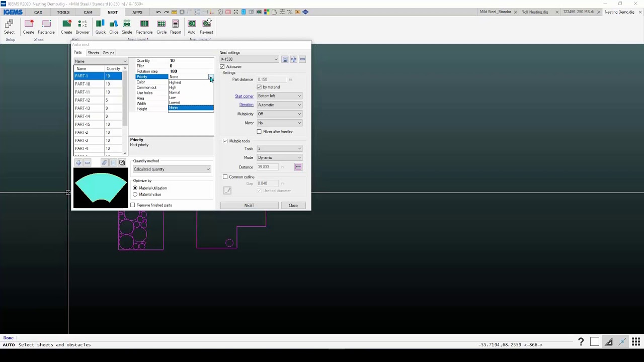Screen dimensions: 644x362
Task: Click the paperclip attach icon
Action: [x=105, y=163]
